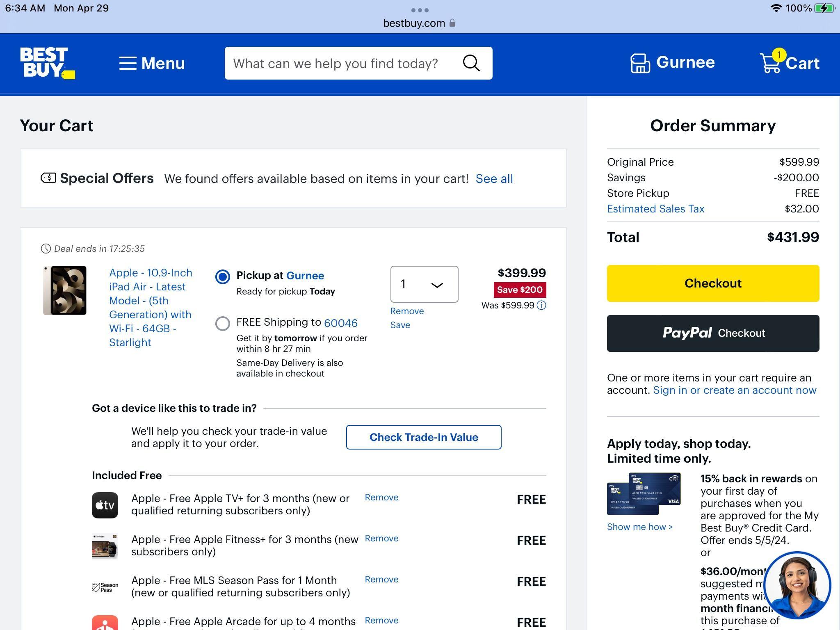Click the PayPal Checkout button
This screenshot has width=840, height=630.
coord(712,333)
